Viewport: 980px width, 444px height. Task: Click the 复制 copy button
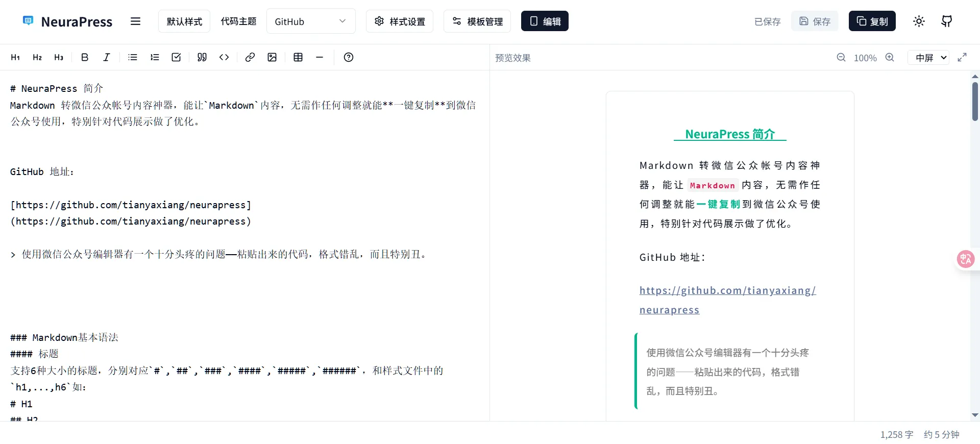click(x=872, y=21)
